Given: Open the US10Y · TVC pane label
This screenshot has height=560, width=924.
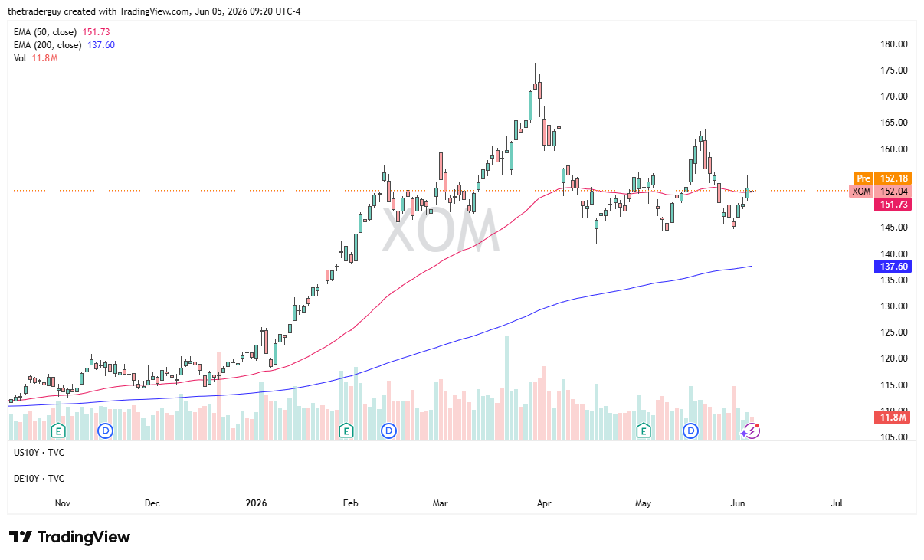Looking at the screenshot, I should (x=39, y=454).
